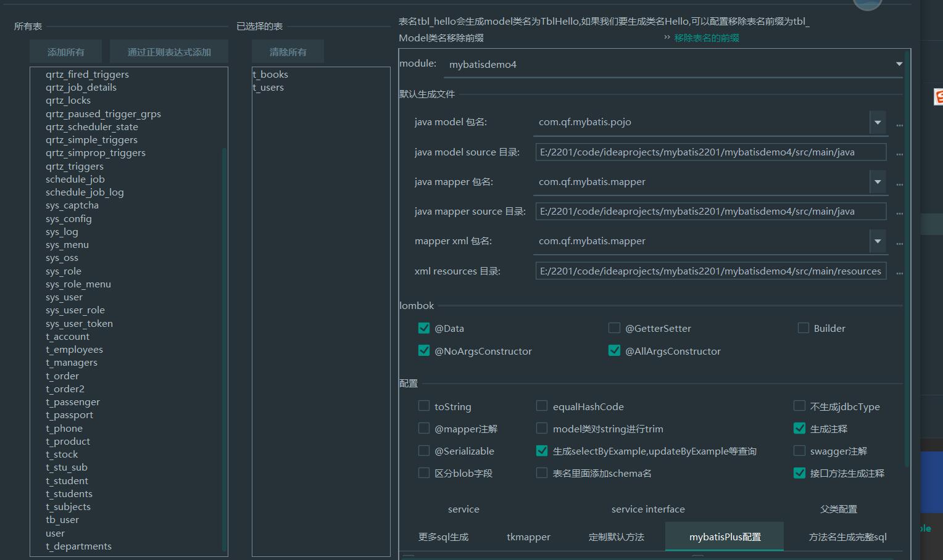Click browse ellipsis next to mapper xml package

tap(899, 244)
